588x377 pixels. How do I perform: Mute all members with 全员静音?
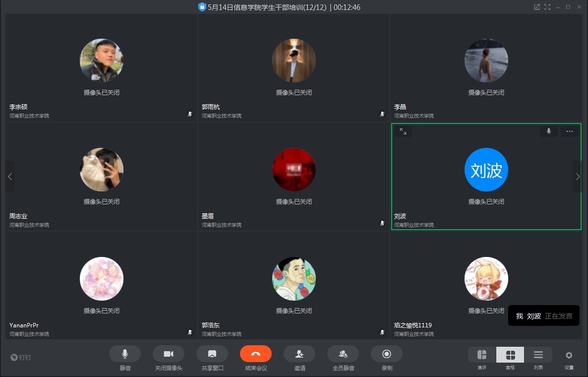(x=343, y=354)
